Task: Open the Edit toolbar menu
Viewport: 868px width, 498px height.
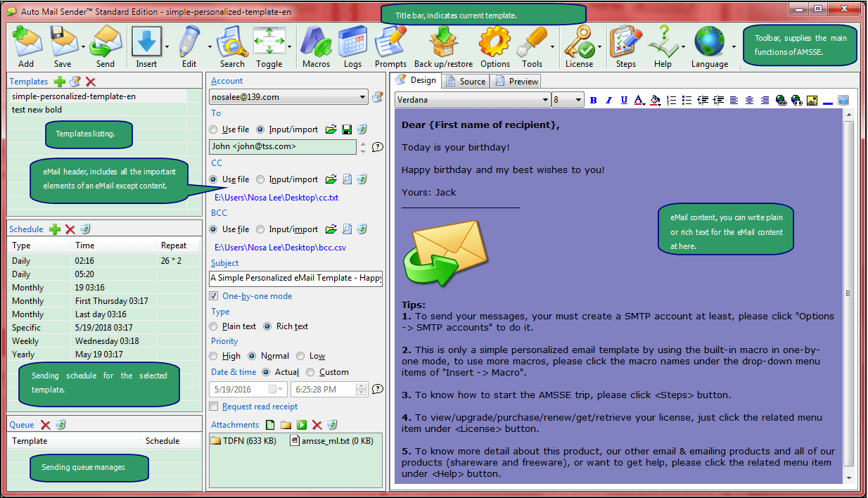Action: click(189, 46)
